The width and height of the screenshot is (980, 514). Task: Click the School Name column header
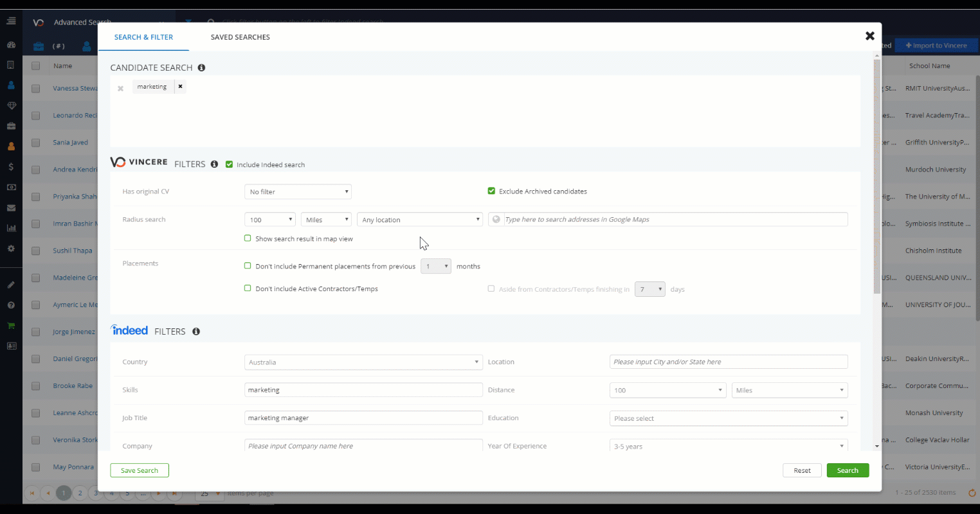tap(929, 66)
